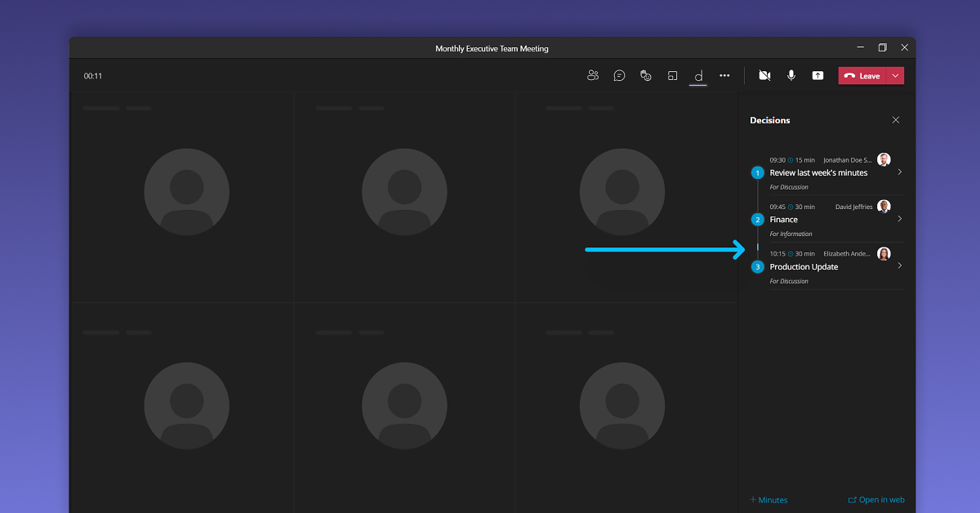Click the Minutes option at panel bottom
980x513 pixels.
768,499
